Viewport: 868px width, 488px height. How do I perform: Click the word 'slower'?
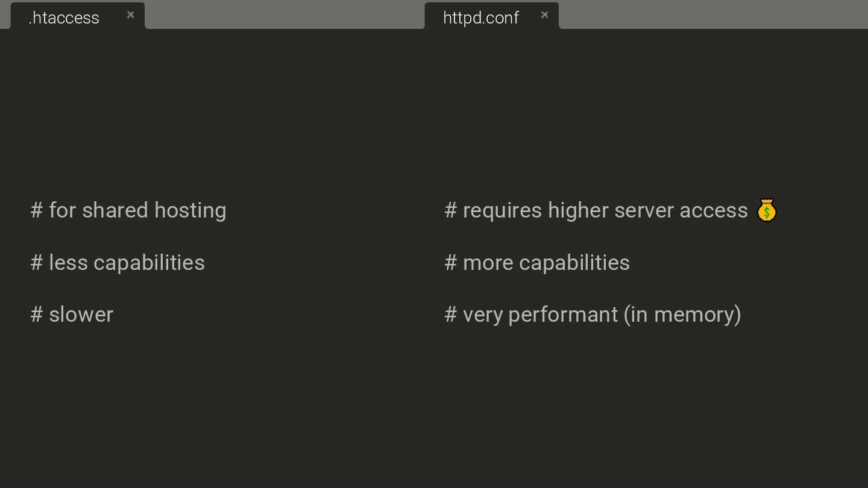coord(81,314)
